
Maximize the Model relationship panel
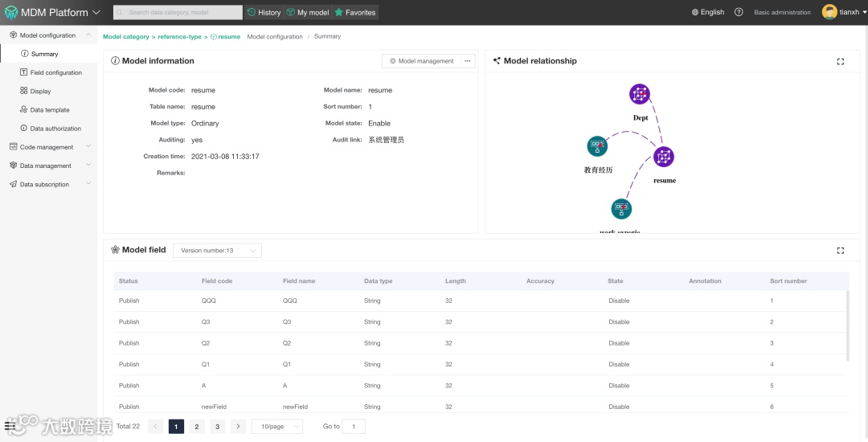(841, 61)
